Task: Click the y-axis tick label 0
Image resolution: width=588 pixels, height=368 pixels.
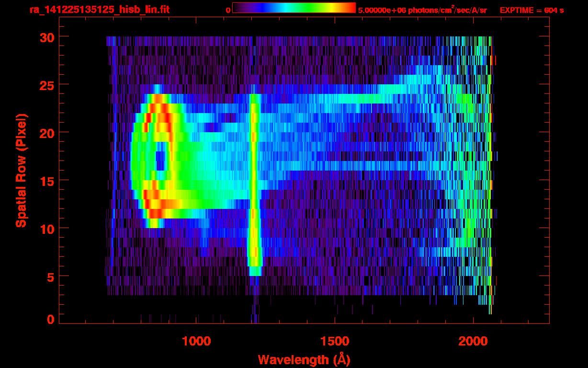Action: (x=50, y=320)
